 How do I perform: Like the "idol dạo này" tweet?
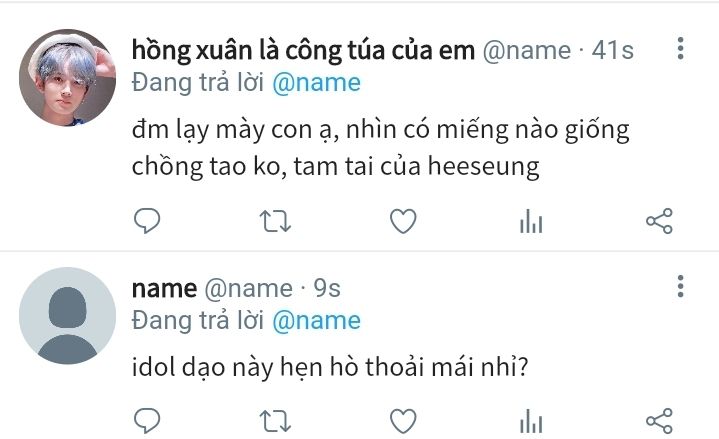[403, 420]
